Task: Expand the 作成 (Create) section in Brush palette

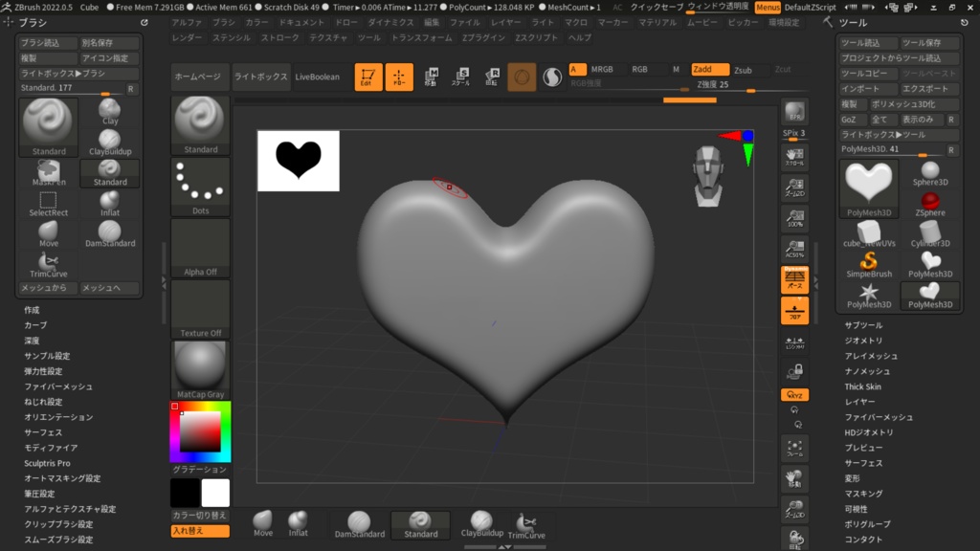Action: click(x=32, y=310)
